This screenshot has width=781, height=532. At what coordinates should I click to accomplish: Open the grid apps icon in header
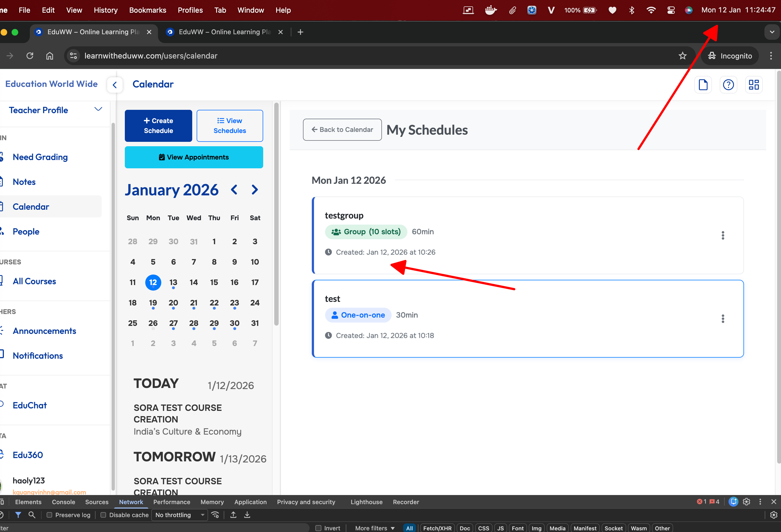[x=753, y=85]
